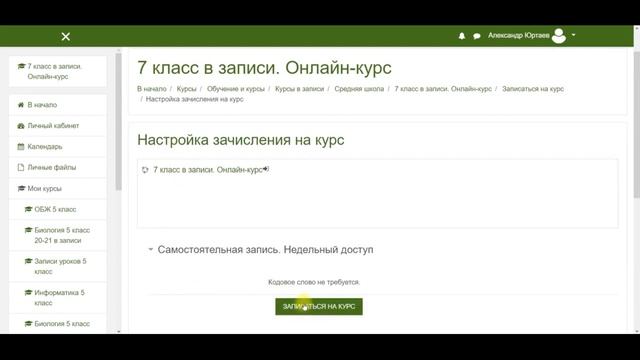Open the course link in the enrolment box
The width and height of the screenshot is (640, 360).
[x=208, y=170]
